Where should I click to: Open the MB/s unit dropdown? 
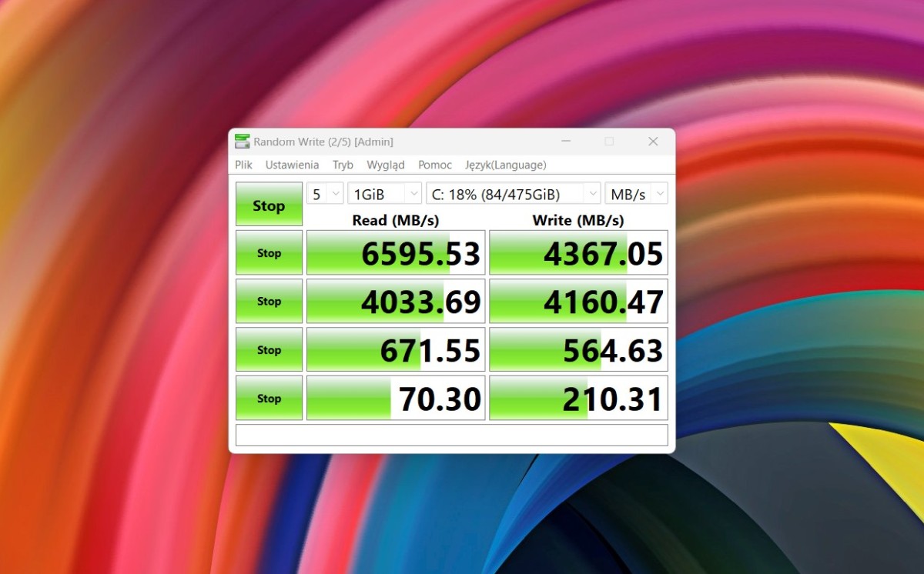636,194
